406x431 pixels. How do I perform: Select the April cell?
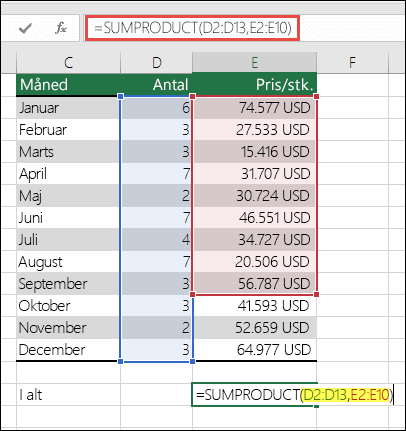68,174
